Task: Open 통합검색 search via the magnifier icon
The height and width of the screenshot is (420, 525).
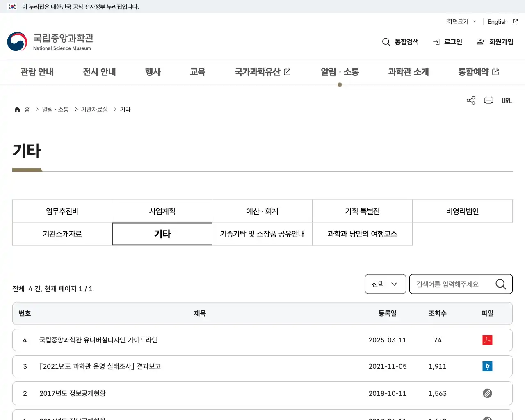Action: 386,41
